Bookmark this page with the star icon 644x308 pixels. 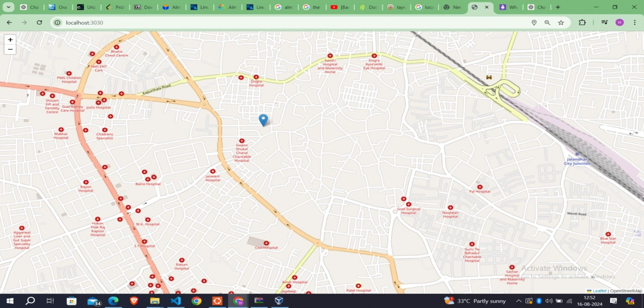(561, 23)
